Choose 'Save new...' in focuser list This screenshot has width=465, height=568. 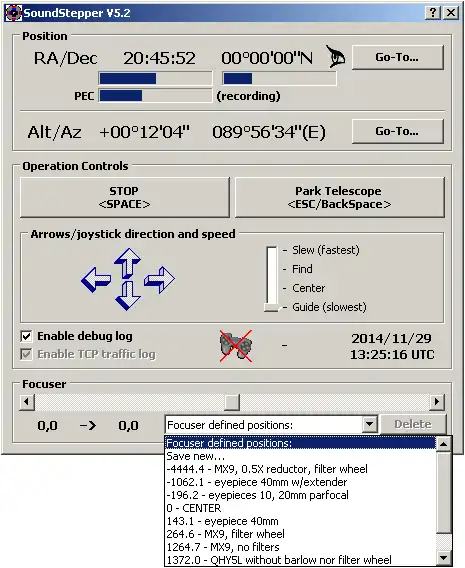[x=301, y=456]
